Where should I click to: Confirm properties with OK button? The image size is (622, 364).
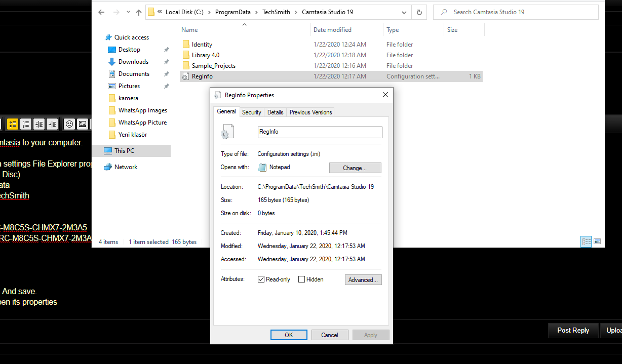289,335
